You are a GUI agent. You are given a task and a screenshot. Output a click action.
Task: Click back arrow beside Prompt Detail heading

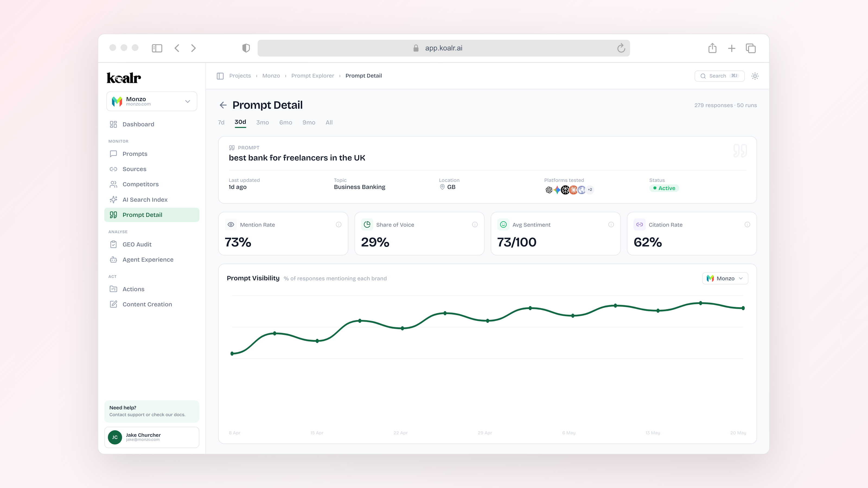pyautogui.click(x=223, y=105)
